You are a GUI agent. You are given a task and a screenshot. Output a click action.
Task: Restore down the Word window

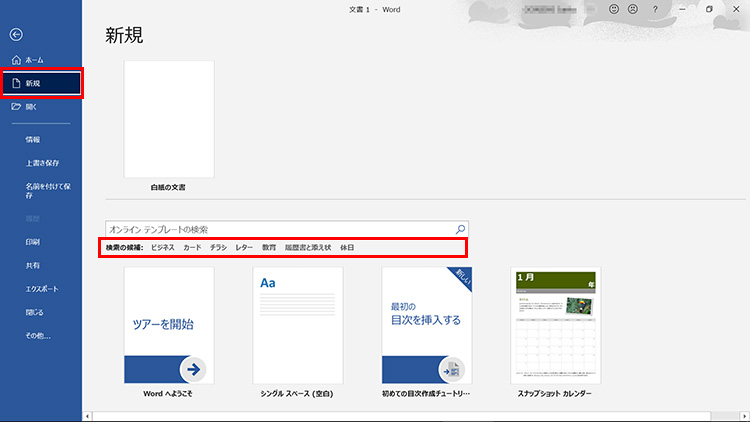click(709, 9)
